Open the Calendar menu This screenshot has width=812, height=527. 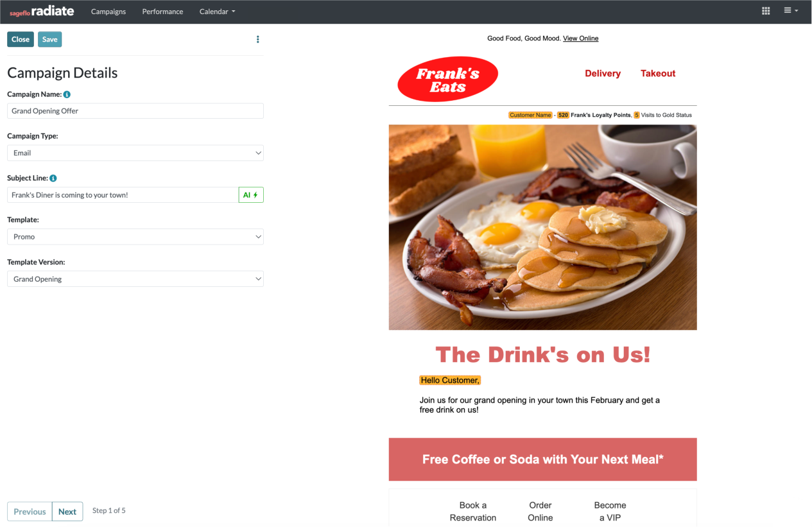pyautogui.click(x=218, y=12)
